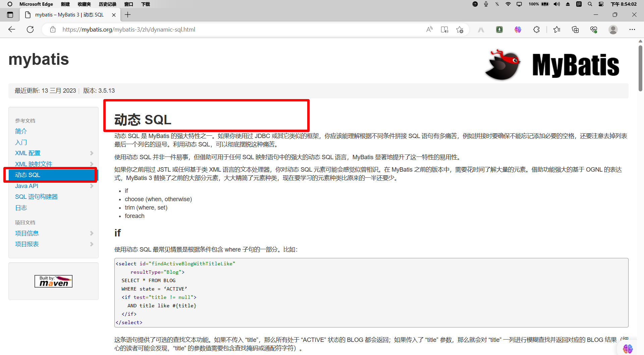Open the 新建 menu
Viewport: 644px width, 355px height.
pos(65,4)
